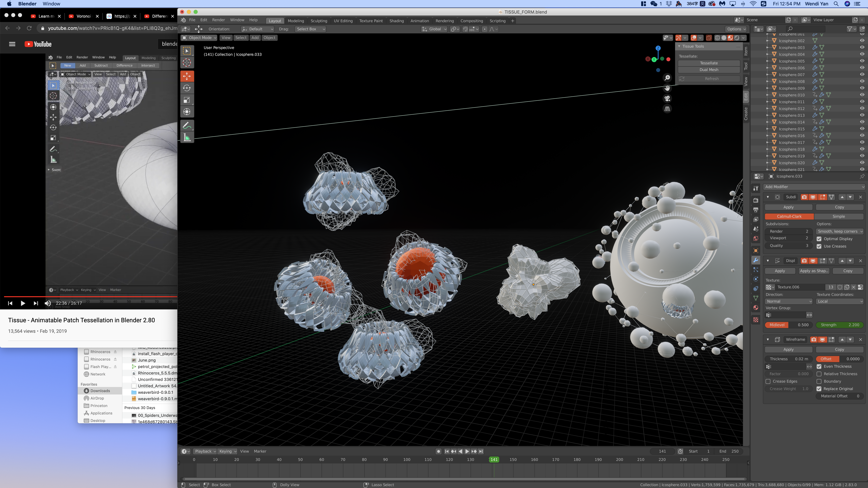Collapse the Wireframe modifier panel

(768, 339)
